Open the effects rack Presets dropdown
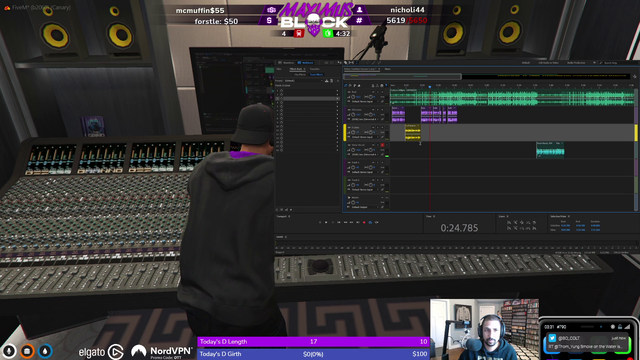This screenshot has height=360, width=640. [304, 81]
